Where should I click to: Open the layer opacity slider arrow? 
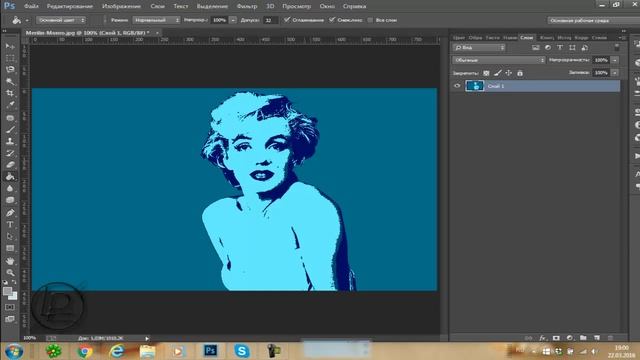click(x=615, y=60)
